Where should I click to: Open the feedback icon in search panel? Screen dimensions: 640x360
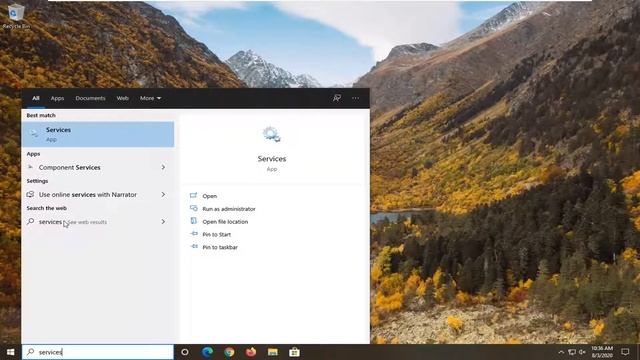(x=337, y=98)
